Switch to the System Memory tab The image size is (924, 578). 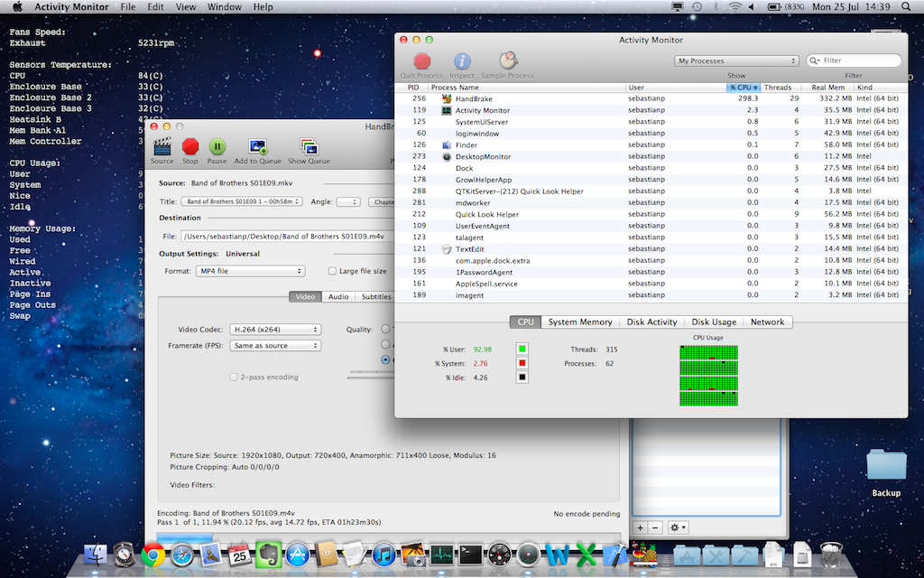pos(580,322)
